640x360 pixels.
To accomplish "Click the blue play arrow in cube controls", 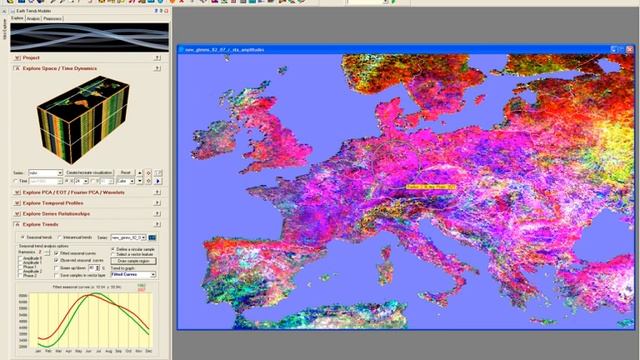I will pos(158,181).
